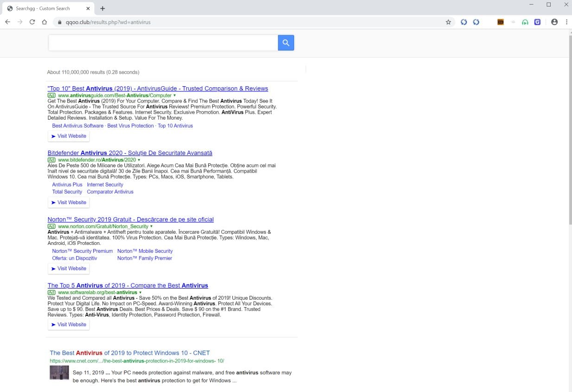Close the Chrome window

tap(566, 4)
